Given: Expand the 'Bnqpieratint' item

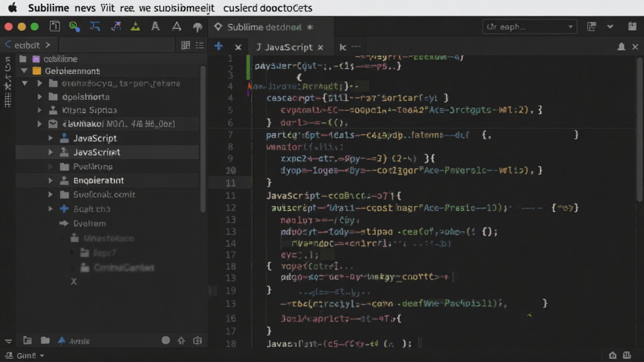Looking at the screenshot, I should coord(50,180).
